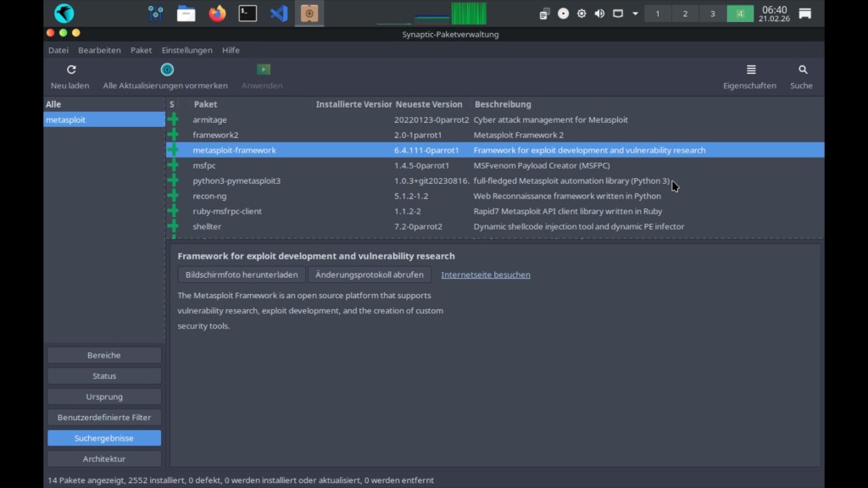
Task: Toggle status marker box for armitage
Action: pos(174,120)
